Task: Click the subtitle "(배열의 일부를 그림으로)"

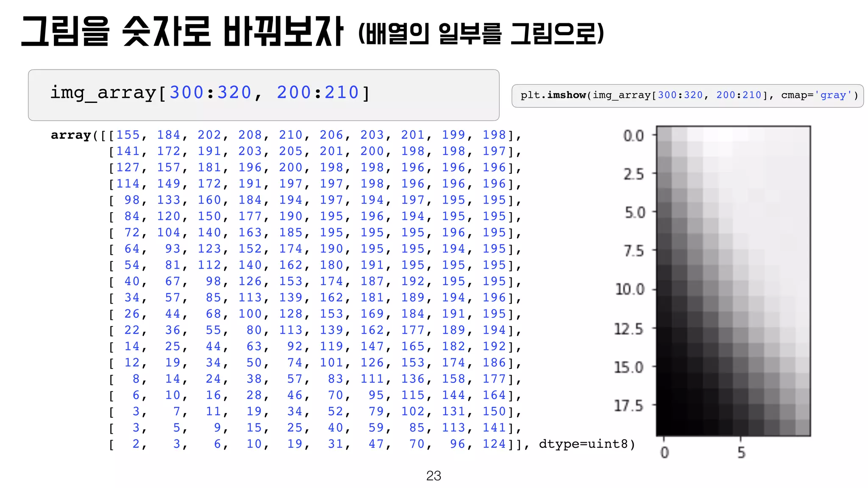Action: pos(481,34)
